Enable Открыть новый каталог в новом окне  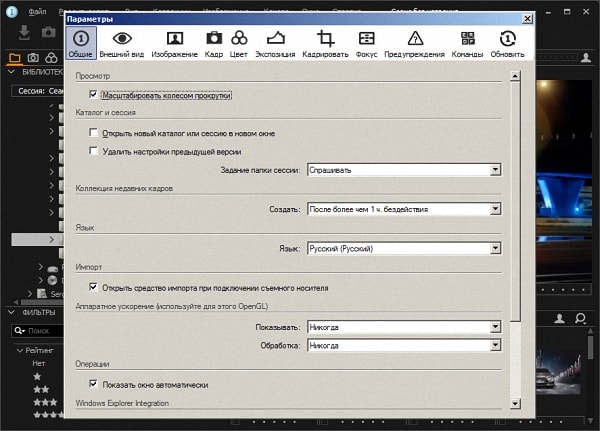(x=94, y=133)
